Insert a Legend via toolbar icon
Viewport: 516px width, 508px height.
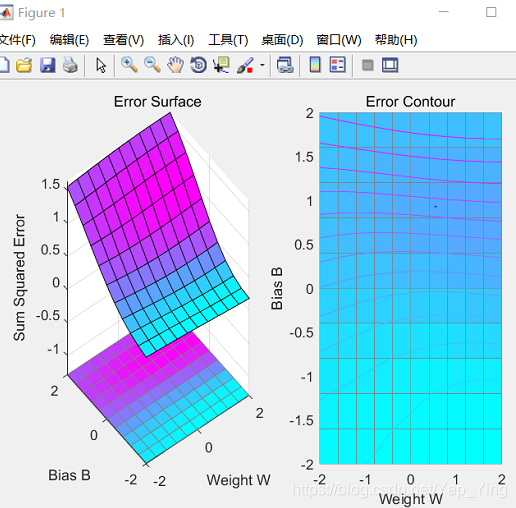(337, 65)
